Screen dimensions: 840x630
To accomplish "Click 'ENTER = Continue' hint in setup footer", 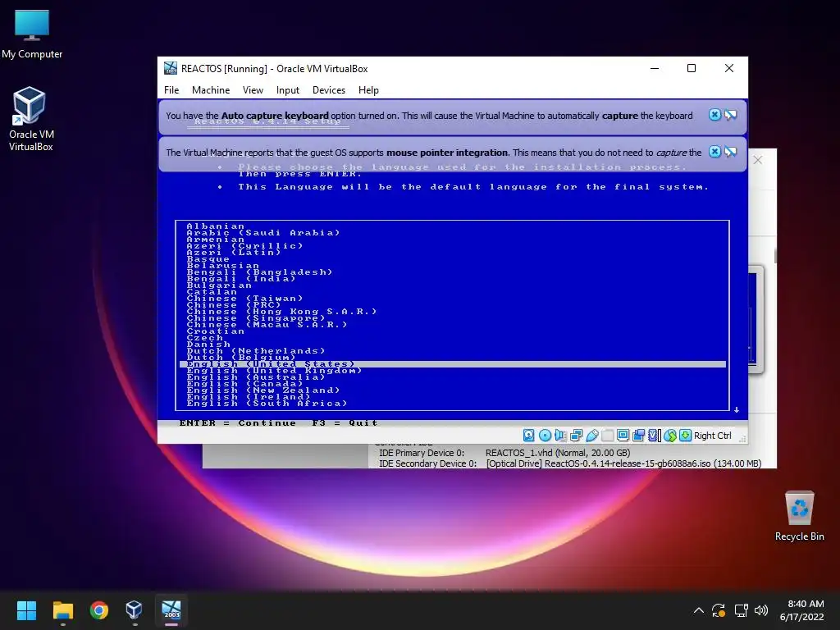I will 237,423.
